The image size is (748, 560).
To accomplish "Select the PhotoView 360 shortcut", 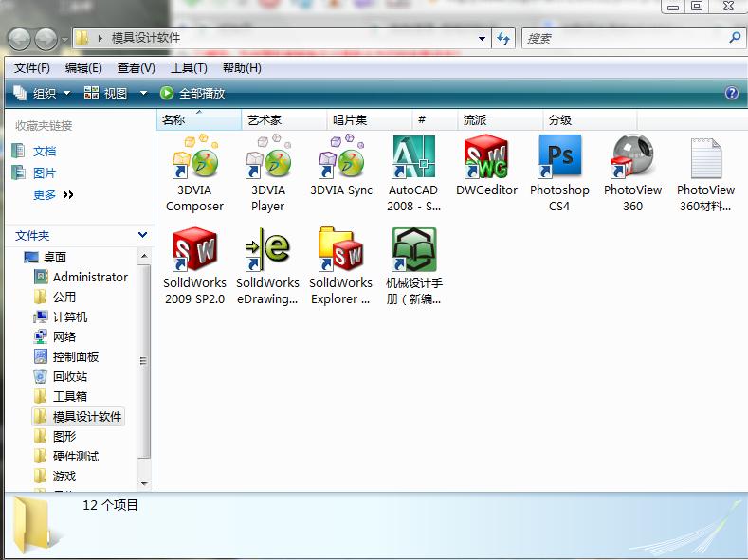I will (632, 173).
